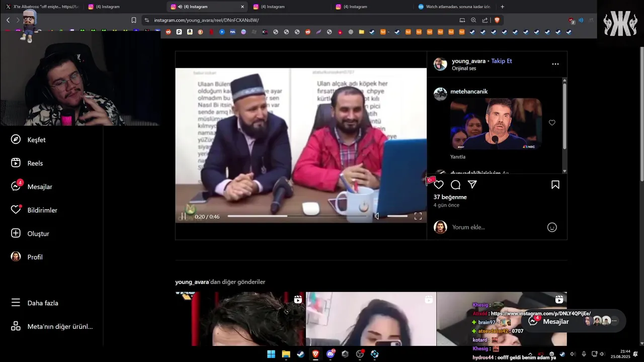Click the share icon in address bar
The height and width of the screenshot is (362, 644).
point(485,20)
